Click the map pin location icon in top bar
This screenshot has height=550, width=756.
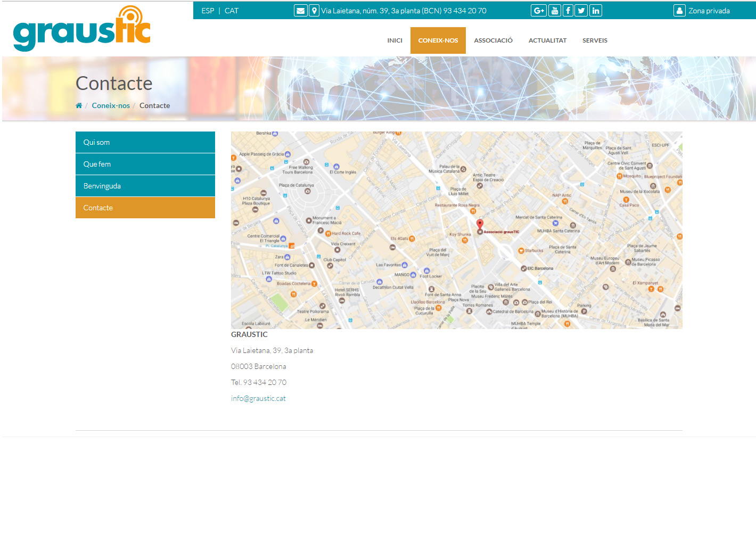point(314,11)
